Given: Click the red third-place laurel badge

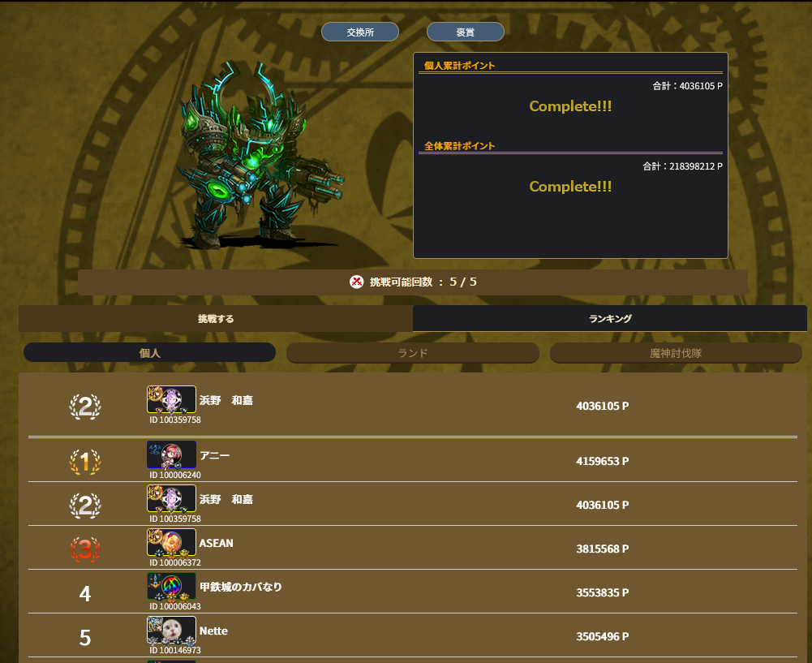Looking at the screenshot, I should pos(85,549).
